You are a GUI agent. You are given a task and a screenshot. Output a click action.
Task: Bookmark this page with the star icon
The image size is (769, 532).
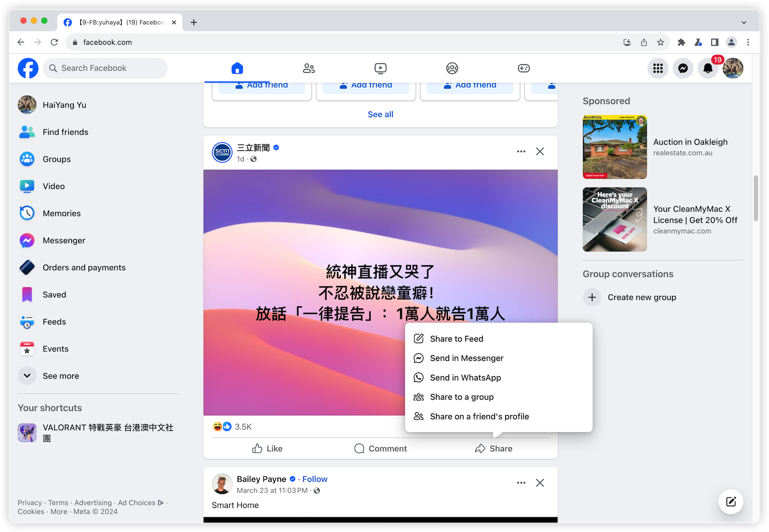660,42
